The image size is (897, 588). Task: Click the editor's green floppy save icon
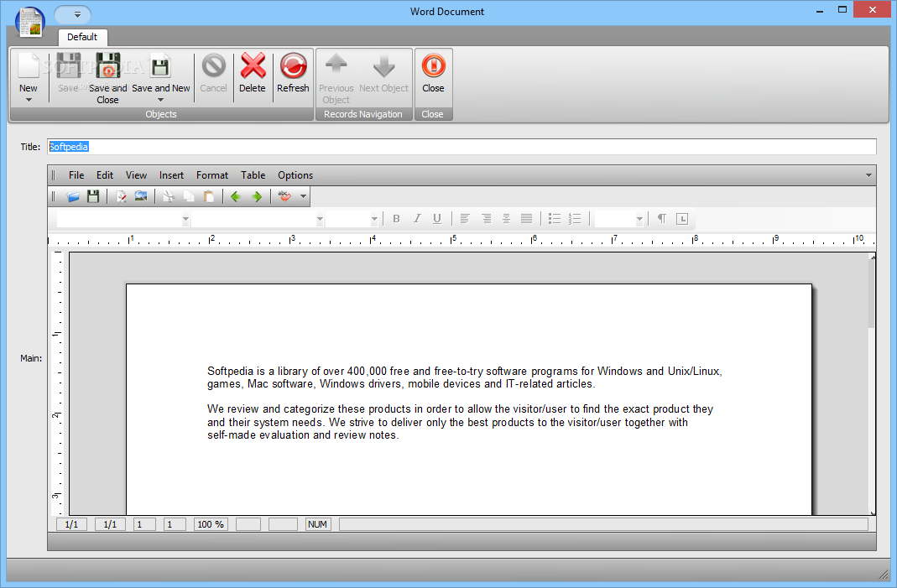pos(93,197)
